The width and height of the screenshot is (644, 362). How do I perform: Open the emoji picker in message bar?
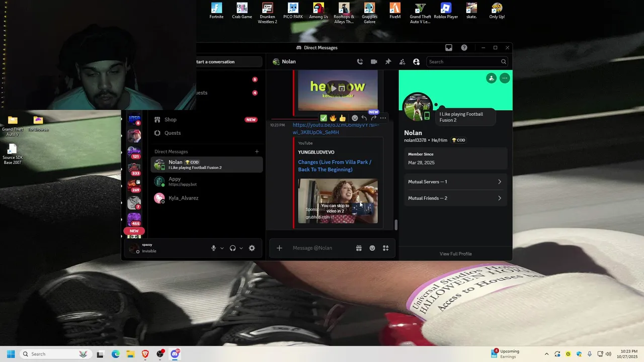coord(372,248)
